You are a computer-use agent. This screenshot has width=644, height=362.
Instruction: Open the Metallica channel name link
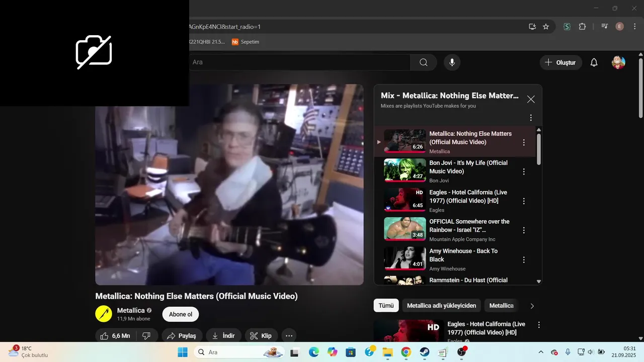pos(131,310)
